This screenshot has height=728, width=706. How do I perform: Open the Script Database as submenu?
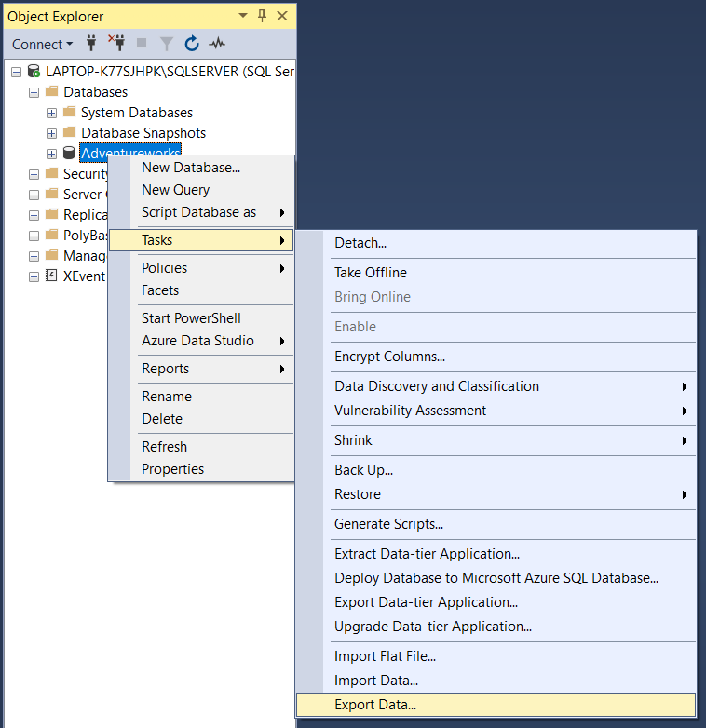pos(201,212)
